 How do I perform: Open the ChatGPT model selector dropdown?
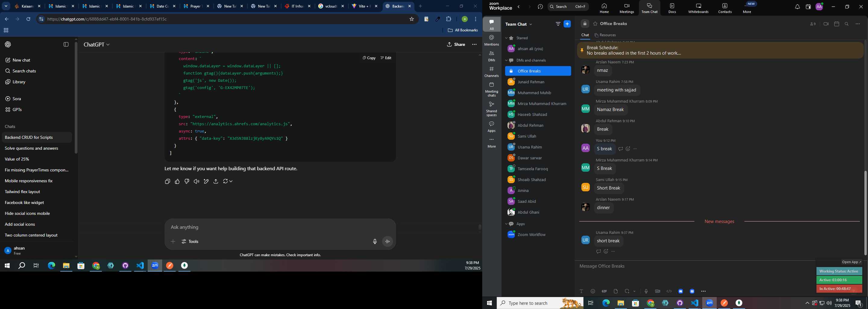(x=97, y=45)
